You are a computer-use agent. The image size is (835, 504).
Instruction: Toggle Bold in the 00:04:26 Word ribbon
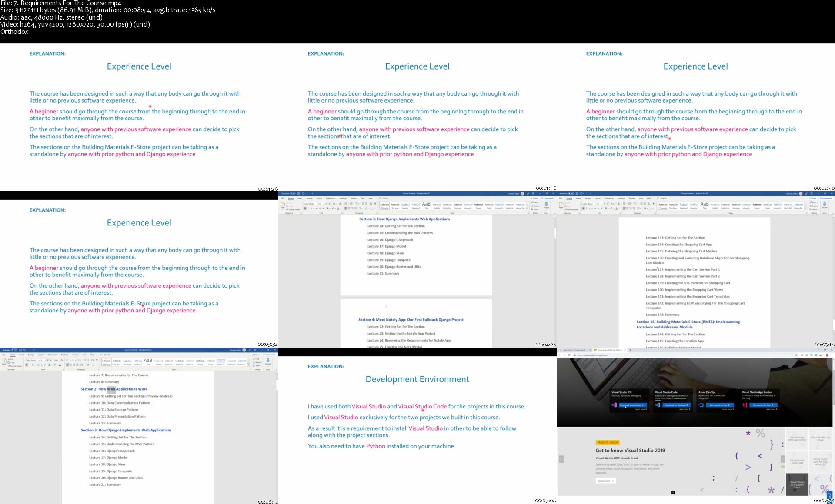tap(305, 209)
